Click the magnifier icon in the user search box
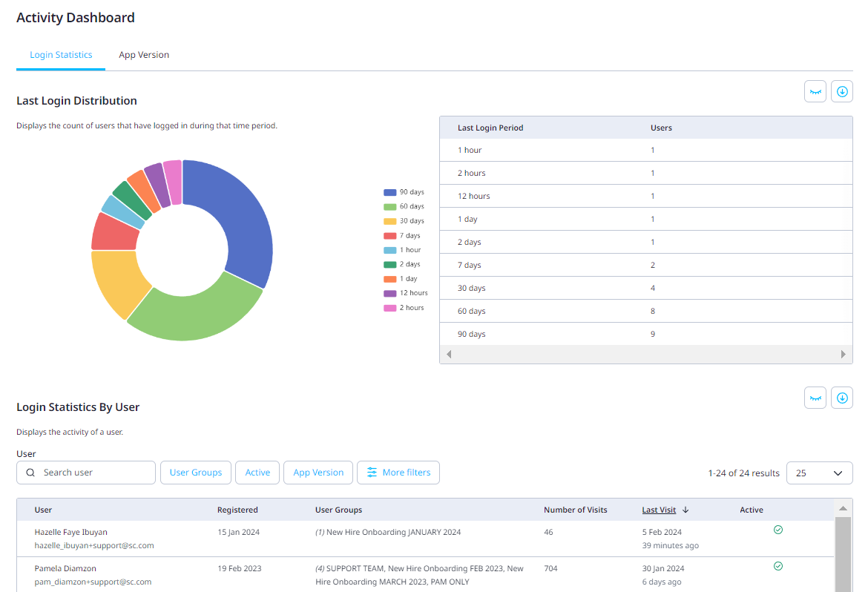This screenshot has height=592, width=868. point(30,473)
